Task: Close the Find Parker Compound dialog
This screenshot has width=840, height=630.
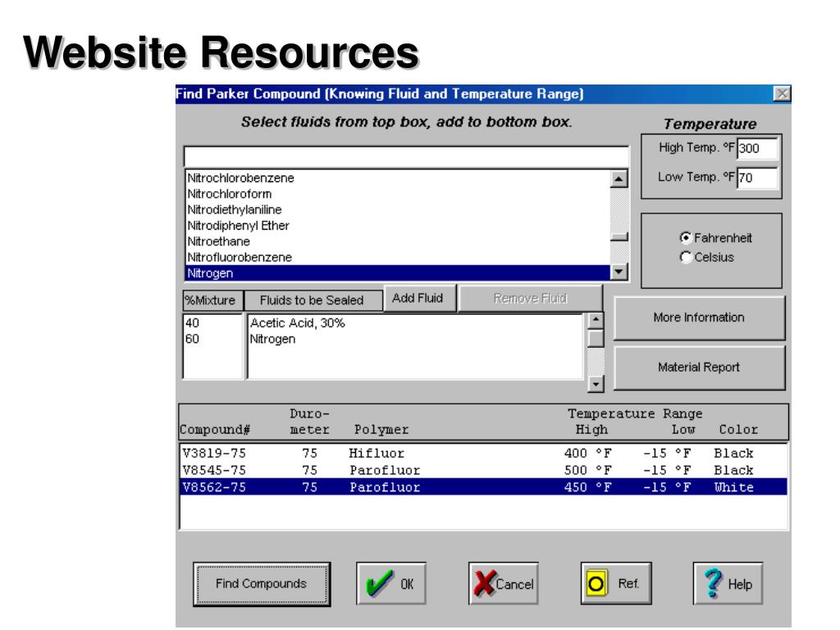Action: 782,94
